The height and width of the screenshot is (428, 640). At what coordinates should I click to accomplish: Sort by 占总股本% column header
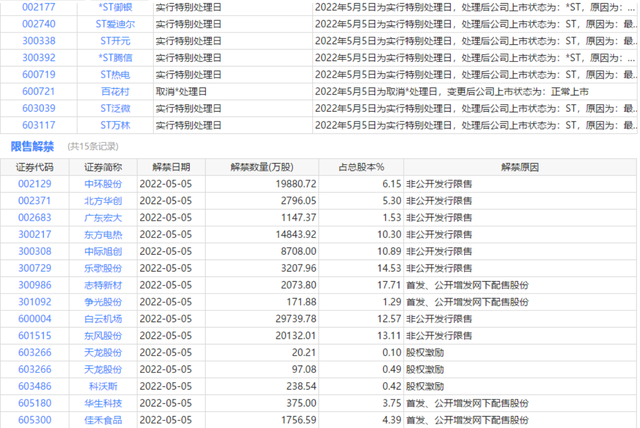[x=361, y=167]
